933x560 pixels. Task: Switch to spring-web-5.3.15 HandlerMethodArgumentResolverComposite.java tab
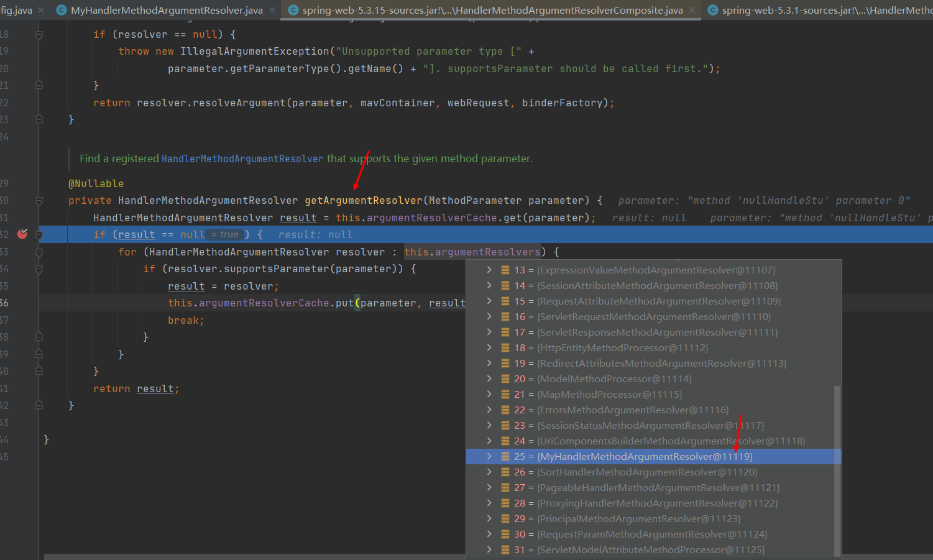(x=492, y=10)
